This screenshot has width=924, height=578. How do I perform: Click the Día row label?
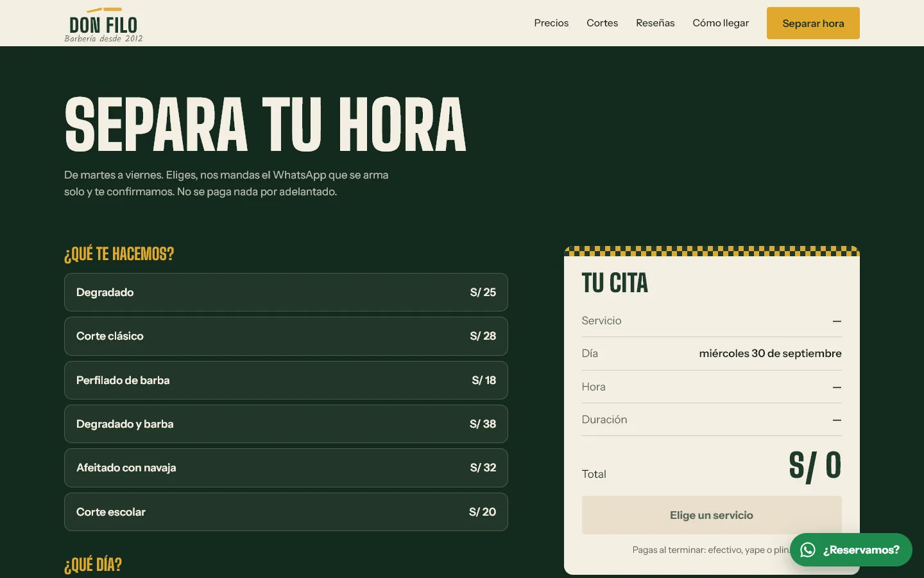point(590,353)
